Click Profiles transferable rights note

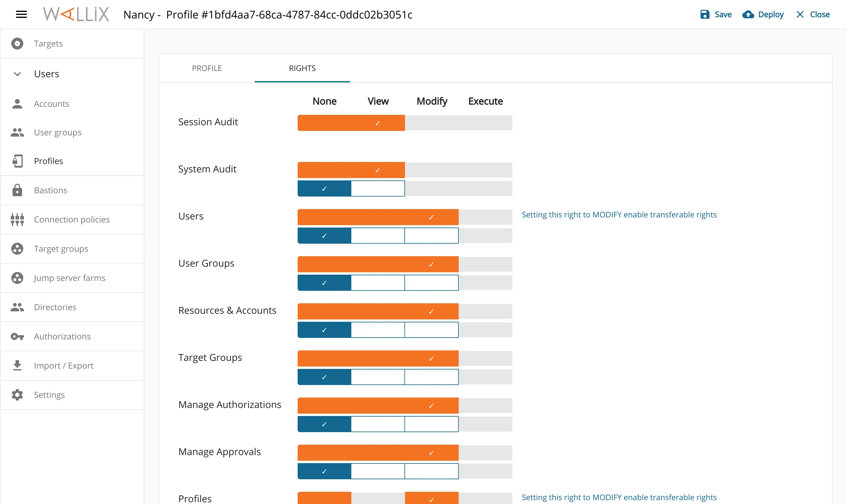pyautogui.click(x=619, y=497)
